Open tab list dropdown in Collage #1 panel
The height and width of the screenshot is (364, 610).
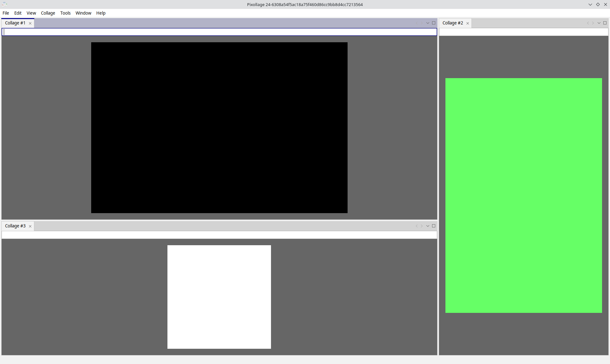[x=428, y=23]
